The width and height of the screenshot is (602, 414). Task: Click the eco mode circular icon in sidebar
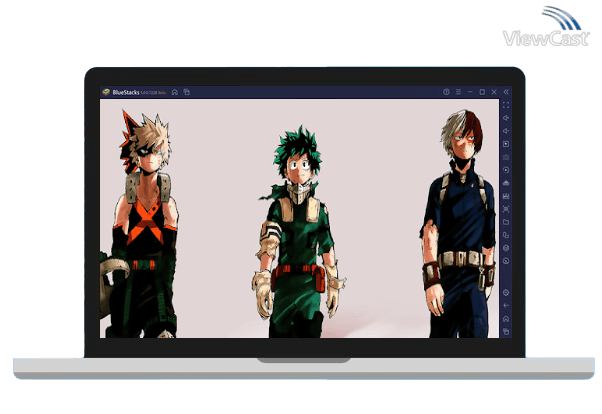pyautogui.click(x=506, y=261)
